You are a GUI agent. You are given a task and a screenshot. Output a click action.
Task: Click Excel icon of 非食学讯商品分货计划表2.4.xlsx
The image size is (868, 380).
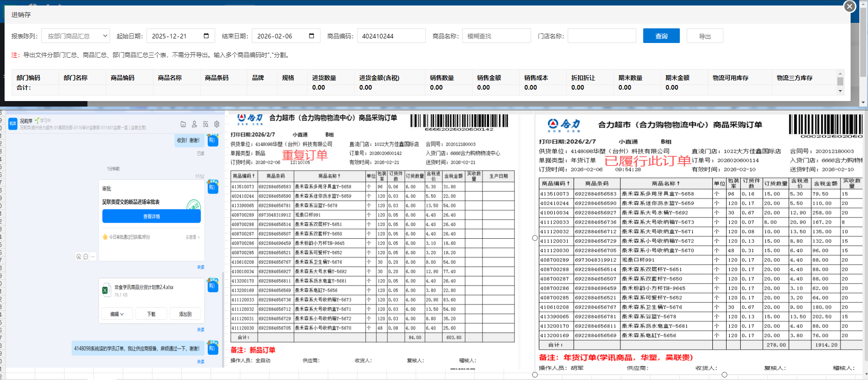pyautogui.click(x=106, y=290)
